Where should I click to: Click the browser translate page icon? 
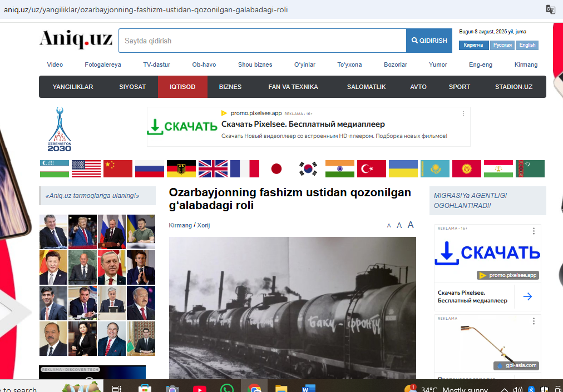[550, 9]
